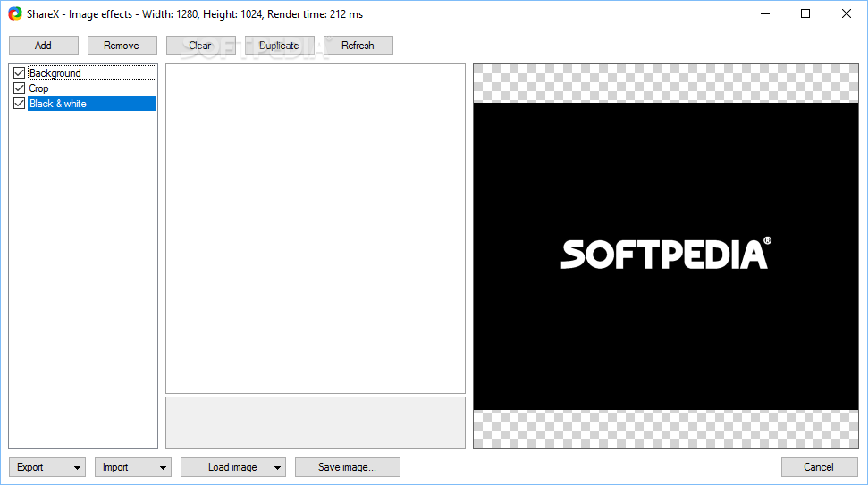The height and width of the screenshot is (485, 868).
Task: Click the Add effect button
Action: [43, 46]
